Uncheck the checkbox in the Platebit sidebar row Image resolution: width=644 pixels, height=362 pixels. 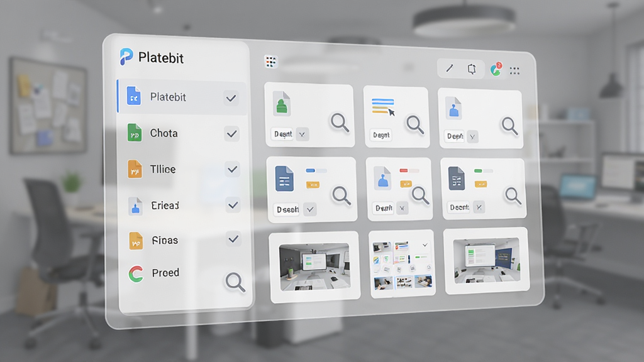coord(231,98)
